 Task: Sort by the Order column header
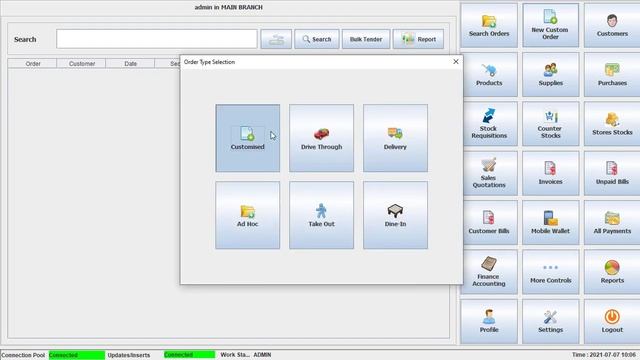point(33,64)
